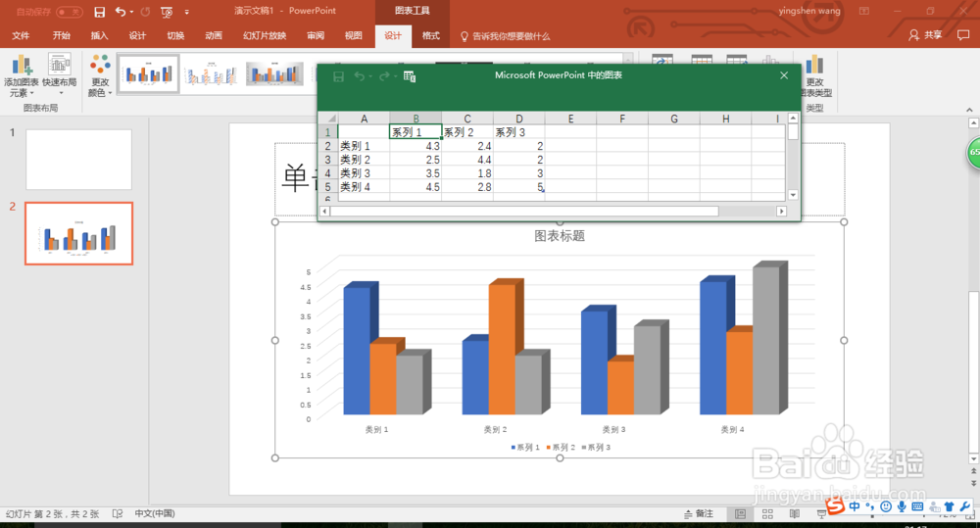Switch to the 切换 tab
980x528 pixels.
pyautogui.click(x=175, y=35)
